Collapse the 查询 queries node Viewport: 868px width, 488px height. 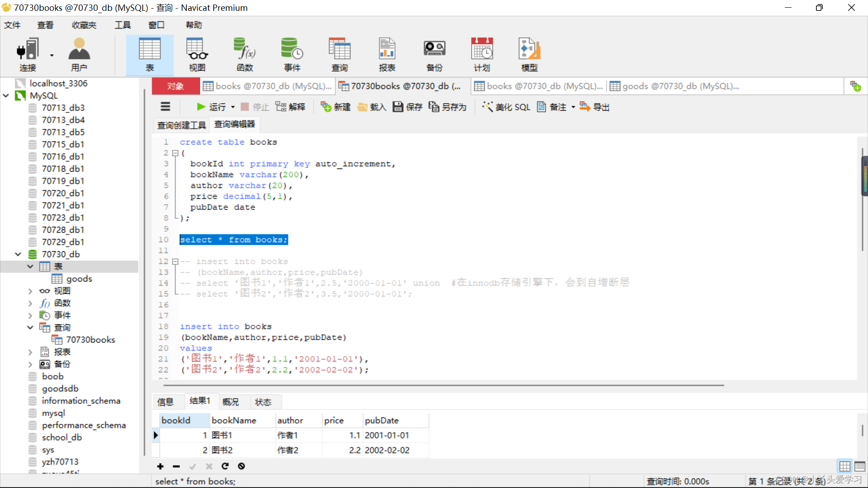tap(30, 327)
